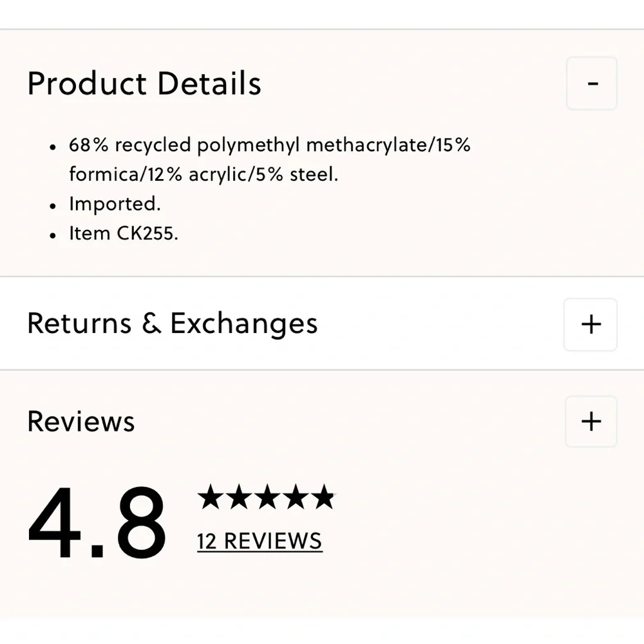
Task: Select the fourth rating star
Action: (x=296, y=497)
